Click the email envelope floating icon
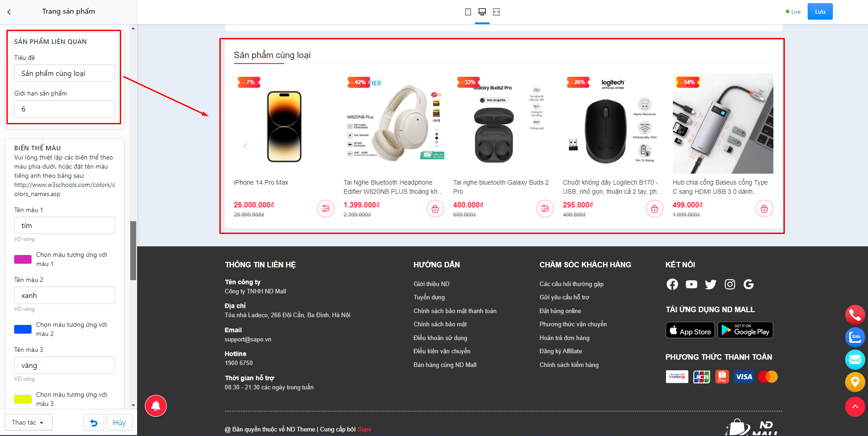Viewport: 868px width, 436px height. coord(855,360)
